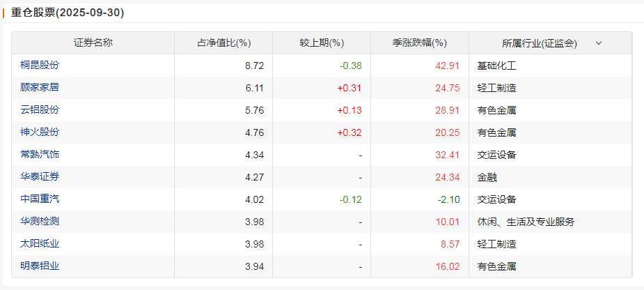Click the 42.91 quarterly gain value
Screen dimensions: 644x290
coord(448,66)
